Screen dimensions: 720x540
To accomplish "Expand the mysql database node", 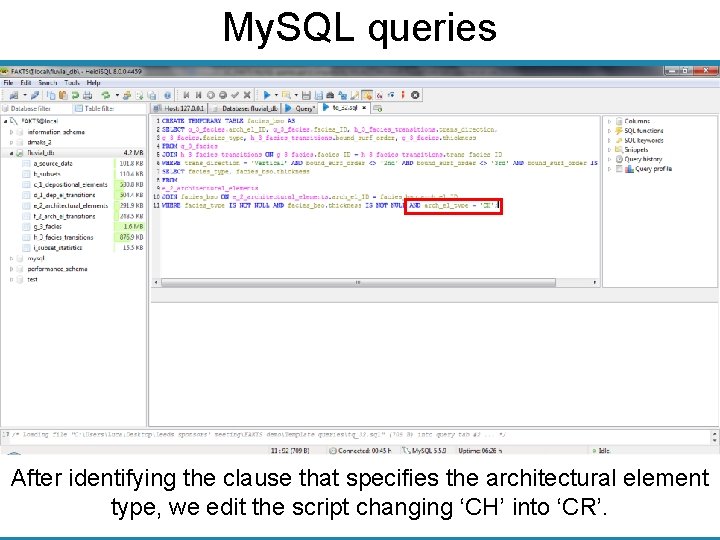I will pyautogui.click(x=11, y=259).
